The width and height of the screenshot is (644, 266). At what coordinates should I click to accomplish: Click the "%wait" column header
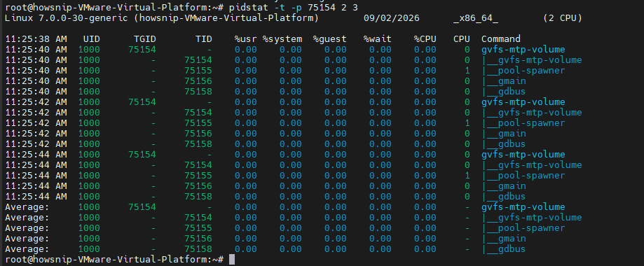click(378, 39)
